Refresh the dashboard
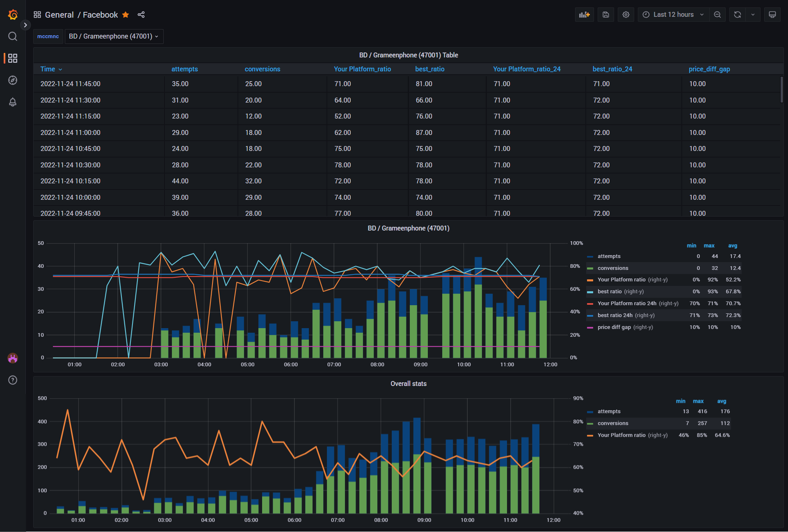 pyautogui.click(x=738, y=15)
